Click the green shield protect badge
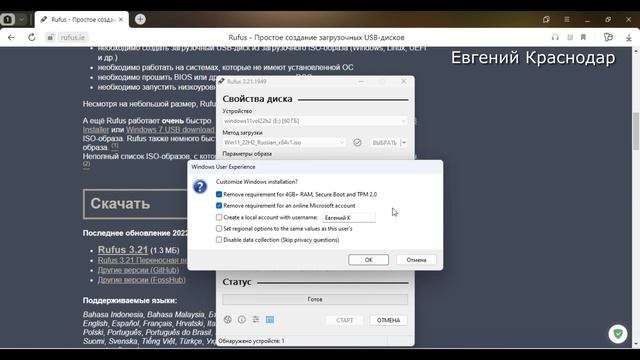The width and height of the screenshot is (640, 360). (x=618, y=334)
